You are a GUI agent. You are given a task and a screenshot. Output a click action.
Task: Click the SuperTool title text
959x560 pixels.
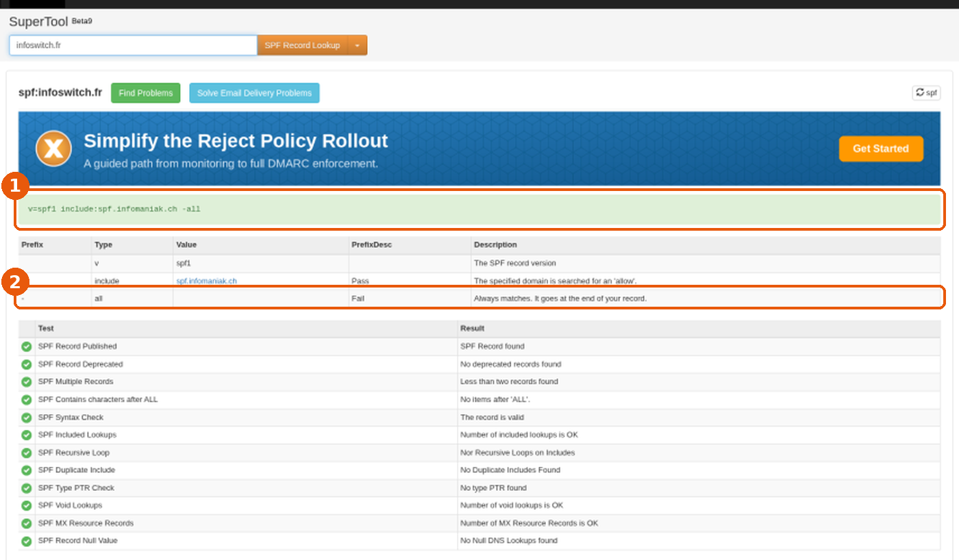pos(38,22)
